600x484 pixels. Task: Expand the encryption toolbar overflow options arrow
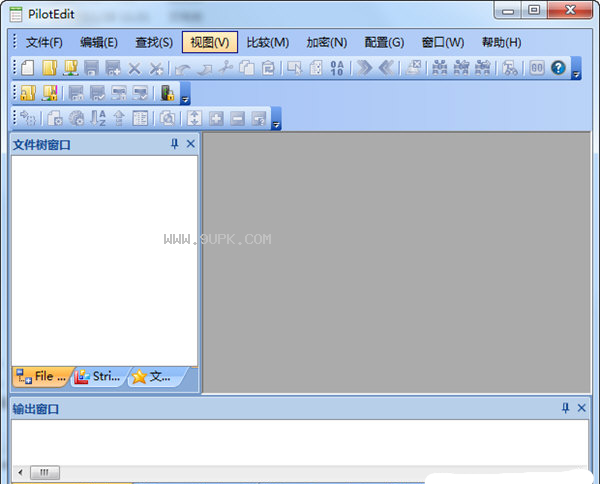click(x=185, y=93)
